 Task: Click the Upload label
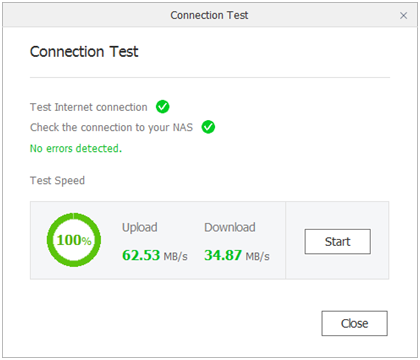pos(140,227)
